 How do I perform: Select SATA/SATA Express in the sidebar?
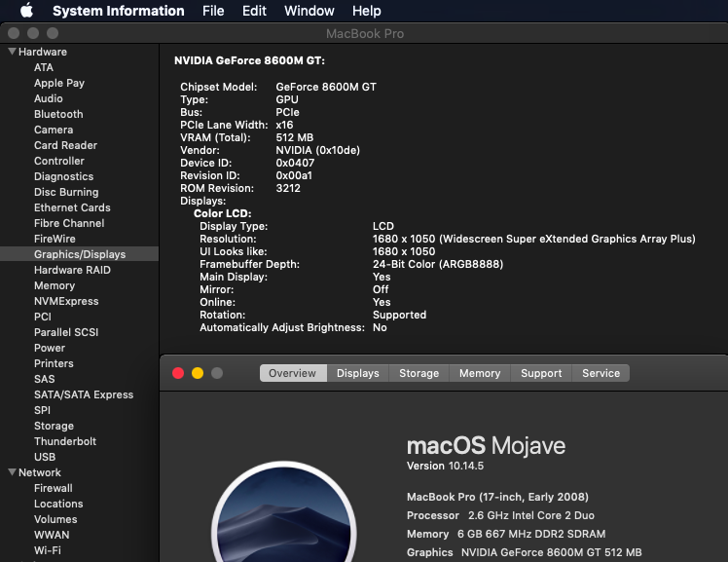click(x=84, y=394)
